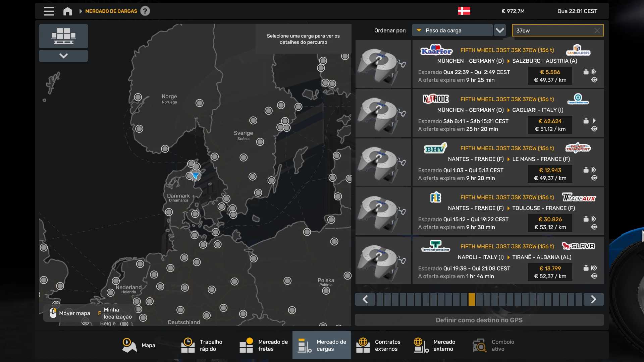Select current location marker on map

click(195, 175)
